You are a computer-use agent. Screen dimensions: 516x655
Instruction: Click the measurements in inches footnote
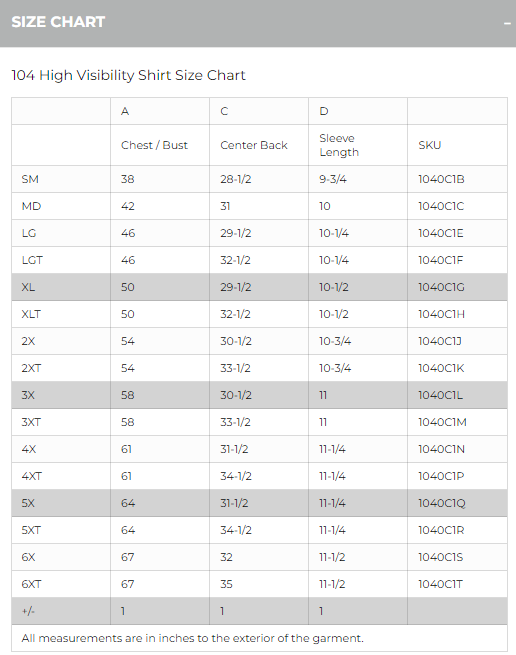click(x=193, y=638)
